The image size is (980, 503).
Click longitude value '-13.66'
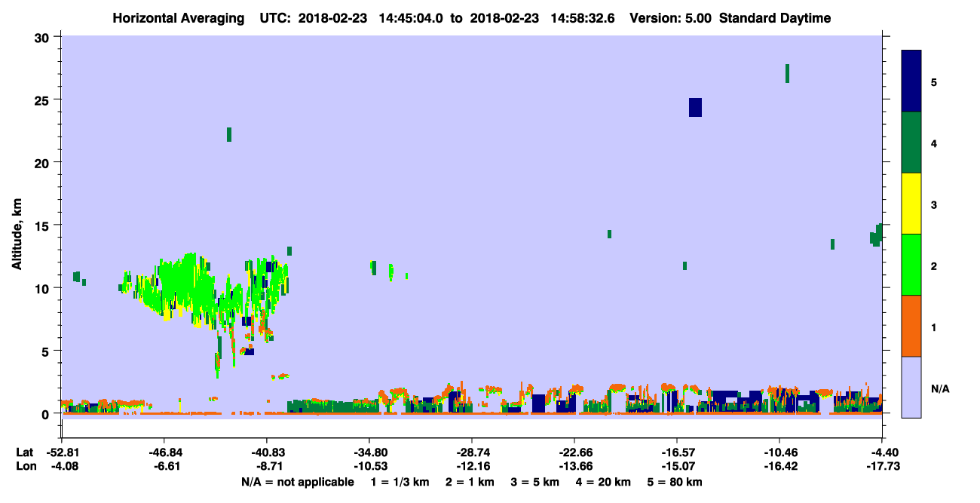574,466
